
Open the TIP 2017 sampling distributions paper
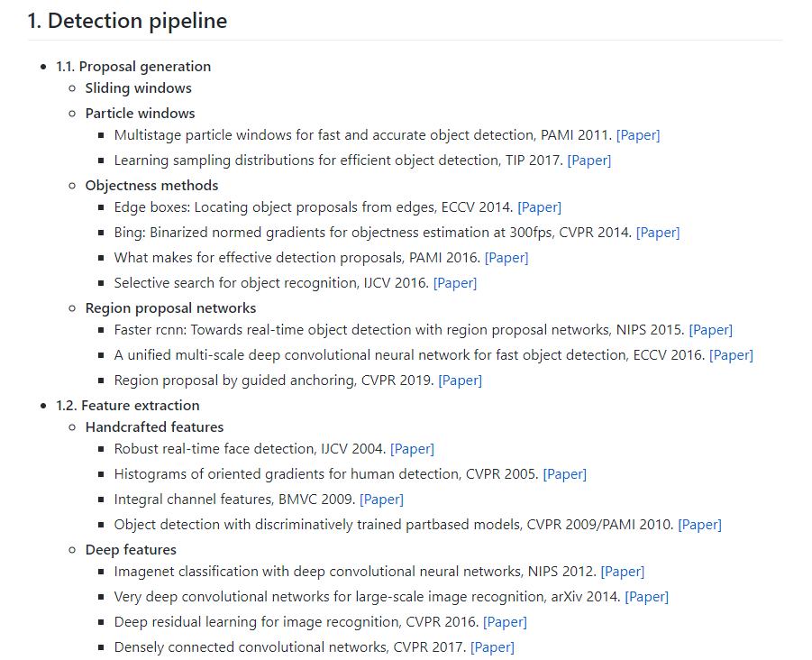[589, 160]
